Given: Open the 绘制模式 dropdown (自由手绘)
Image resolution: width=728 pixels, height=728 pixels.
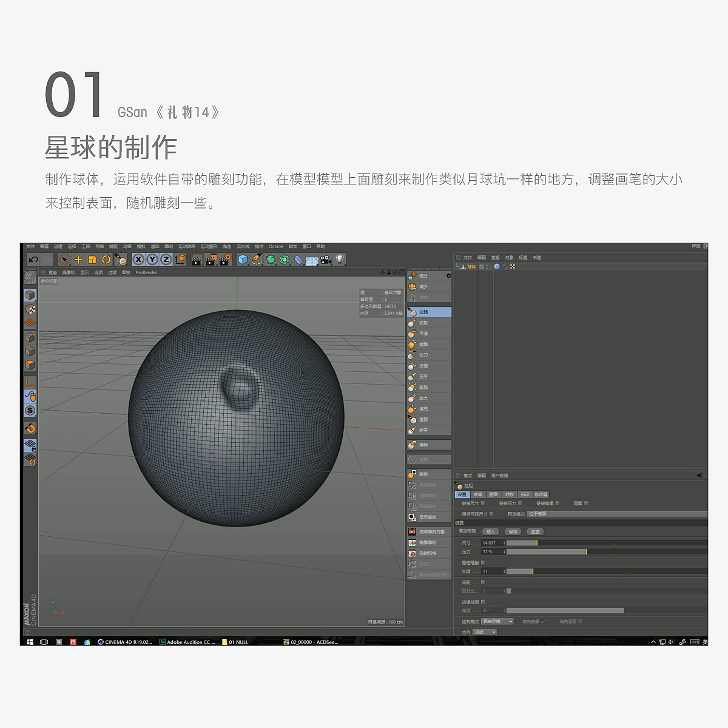Looking at the screenshot, I should tap(497, 621).
